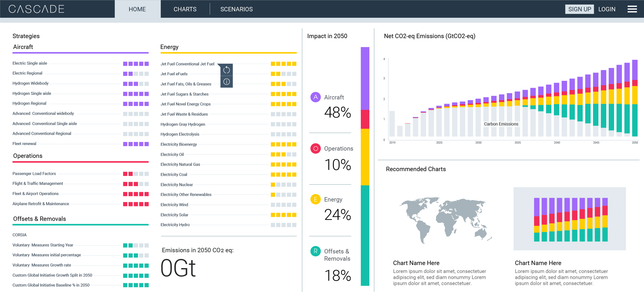644x299 pixels.
Task: Click the CASCADE logo
Action: (x=36, y=9)
